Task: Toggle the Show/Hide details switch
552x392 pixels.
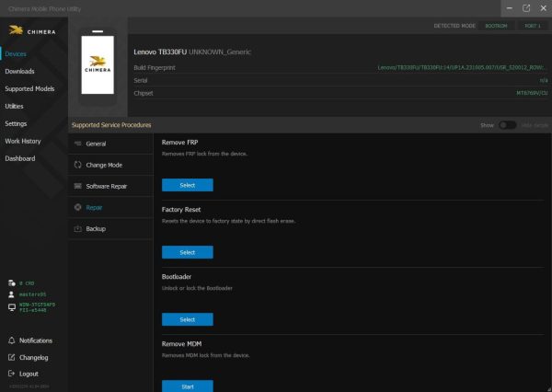Action: pos(507,125)
